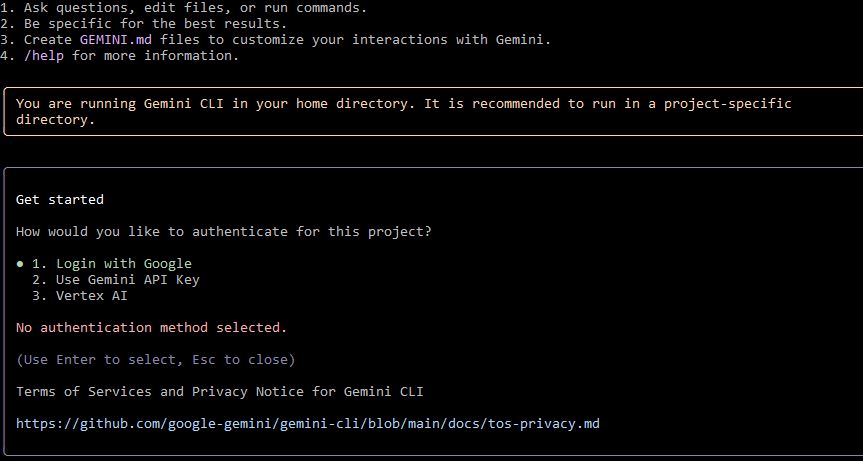The width and height of the screenshot is (863, 461).
Task: Click the Create GEMINI.md files tip line
Action: point(280,40)
